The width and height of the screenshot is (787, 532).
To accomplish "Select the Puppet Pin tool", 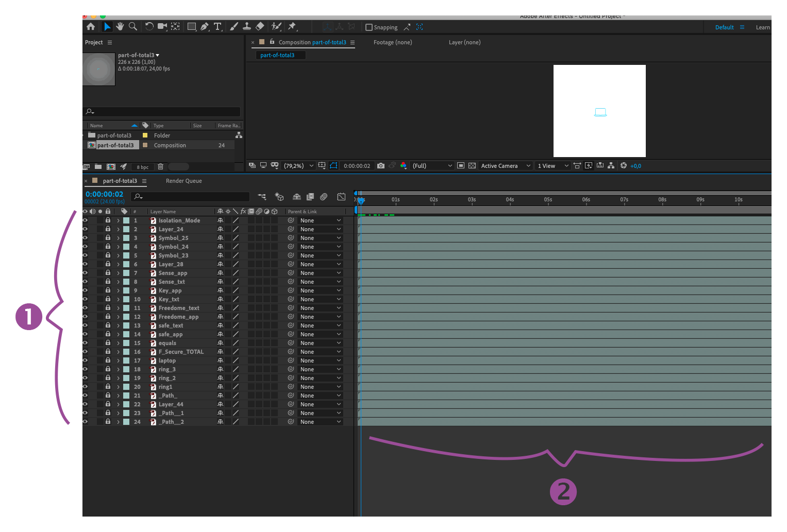I will click(x=292, y=26).
